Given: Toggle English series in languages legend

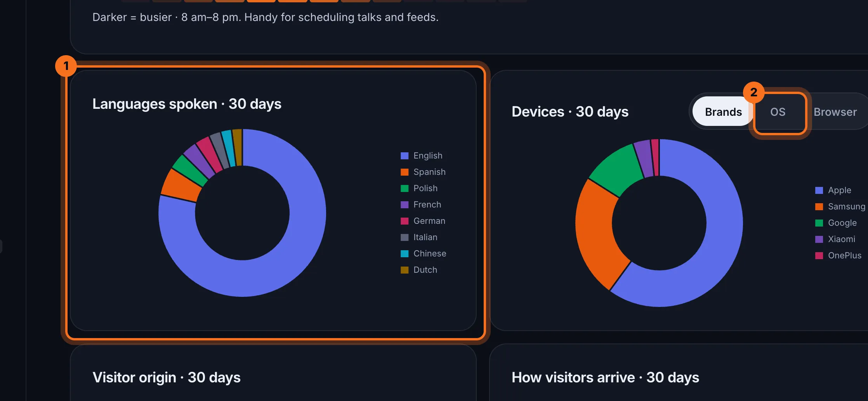Looking at the screenshot, I should click(422, 155).
